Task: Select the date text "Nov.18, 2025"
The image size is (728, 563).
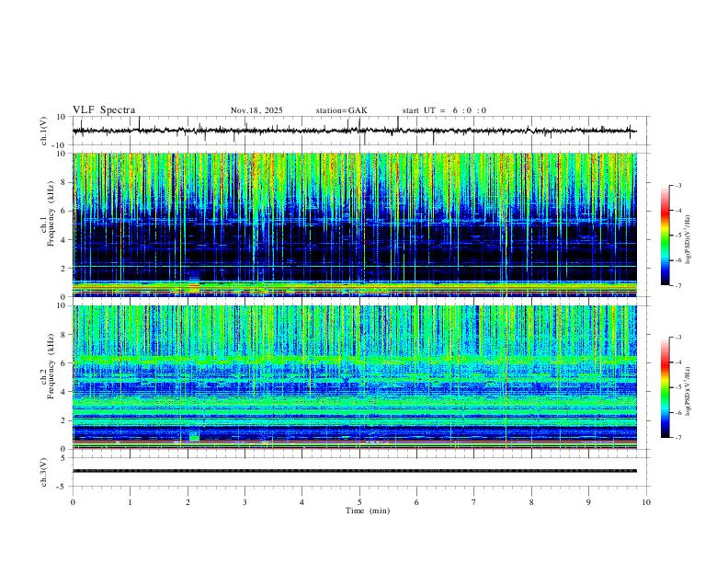Action: click(256, 110)
